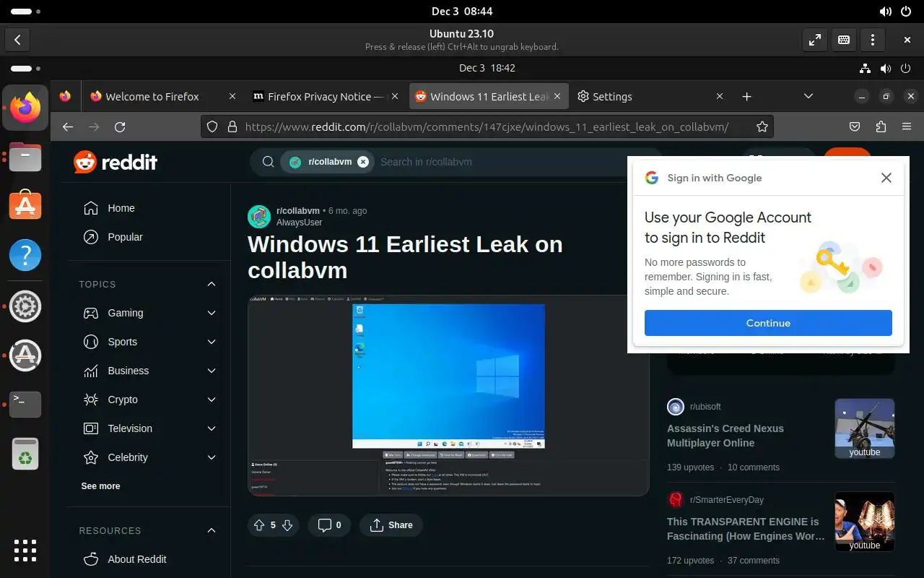Click the URL address bar
Image resolution: width=924 pixels, height=578 pixels.
487,126
